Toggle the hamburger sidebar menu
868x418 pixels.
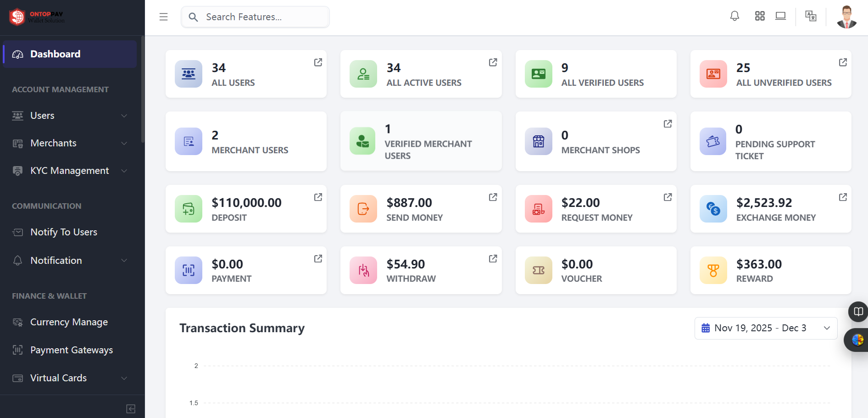(x=163, y=17)
